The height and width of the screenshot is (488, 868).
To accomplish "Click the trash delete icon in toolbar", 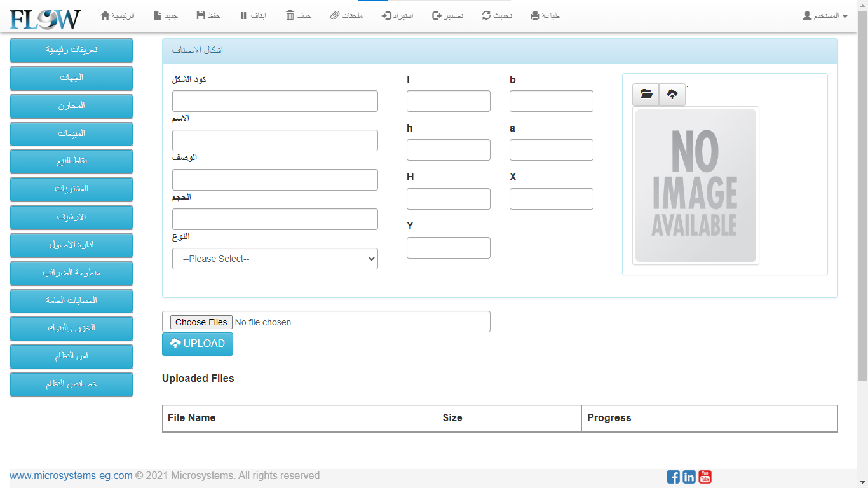I will [x=290, y=15].
